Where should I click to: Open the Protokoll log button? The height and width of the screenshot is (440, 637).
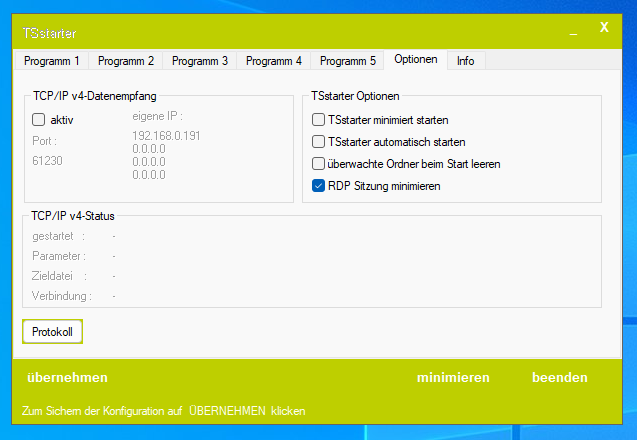(52, 332)
